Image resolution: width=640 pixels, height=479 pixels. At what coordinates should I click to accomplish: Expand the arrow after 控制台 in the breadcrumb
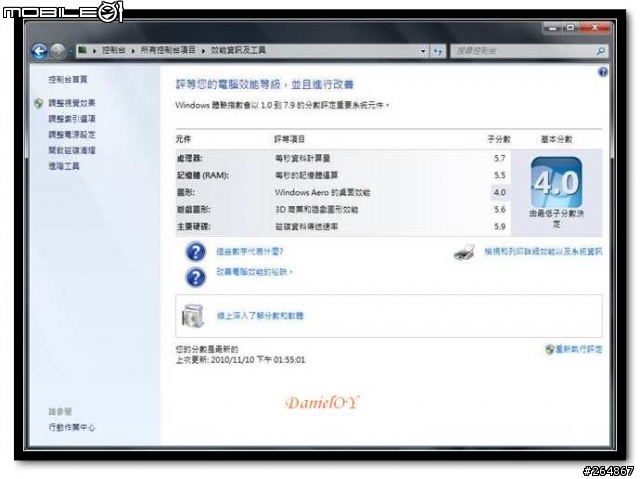pyautogui.click(x=133, y=51)
